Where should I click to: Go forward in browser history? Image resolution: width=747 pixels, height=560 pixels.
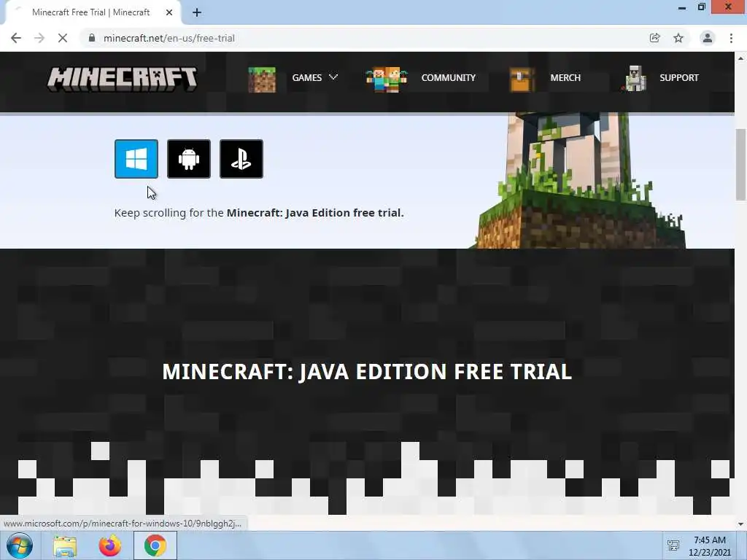39,38
